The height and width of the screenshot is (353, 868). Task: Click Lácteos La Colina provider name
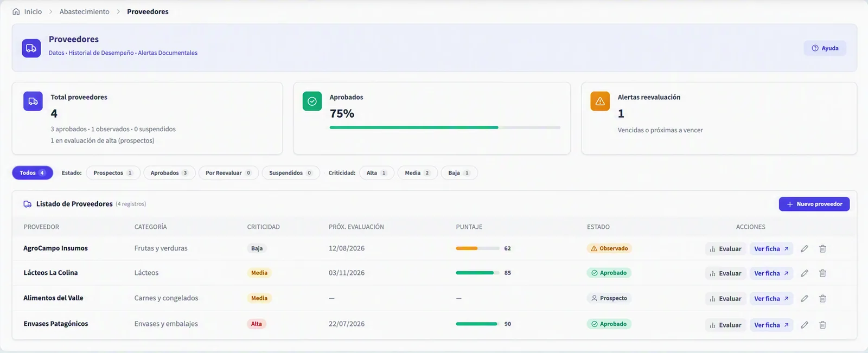tap(50, 273)
